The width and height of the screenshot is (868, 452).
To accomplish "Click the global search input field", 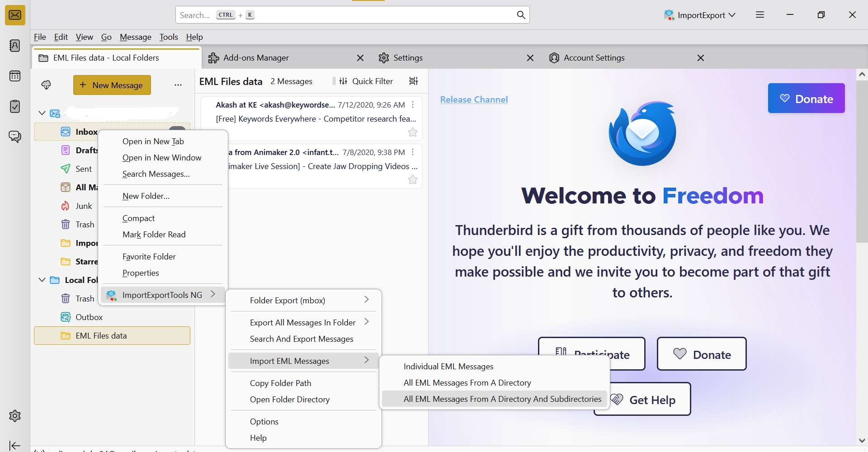I will click(x=344, y=15).
